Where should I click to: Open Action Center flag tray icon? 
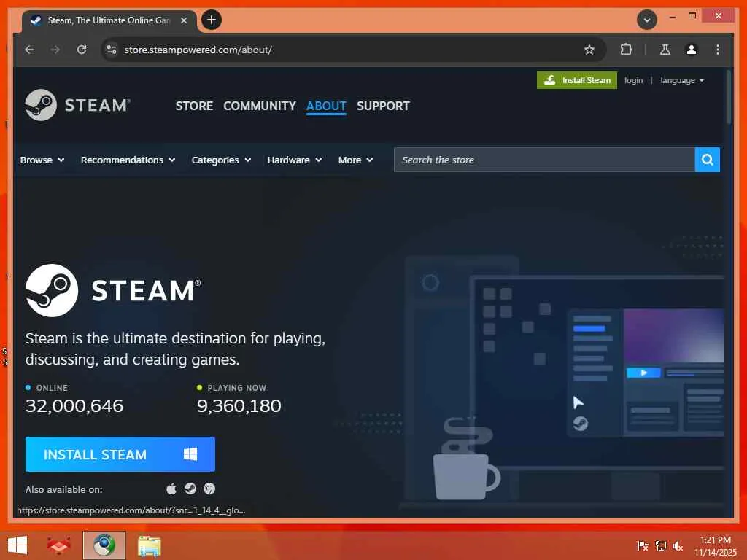(643, 546)
